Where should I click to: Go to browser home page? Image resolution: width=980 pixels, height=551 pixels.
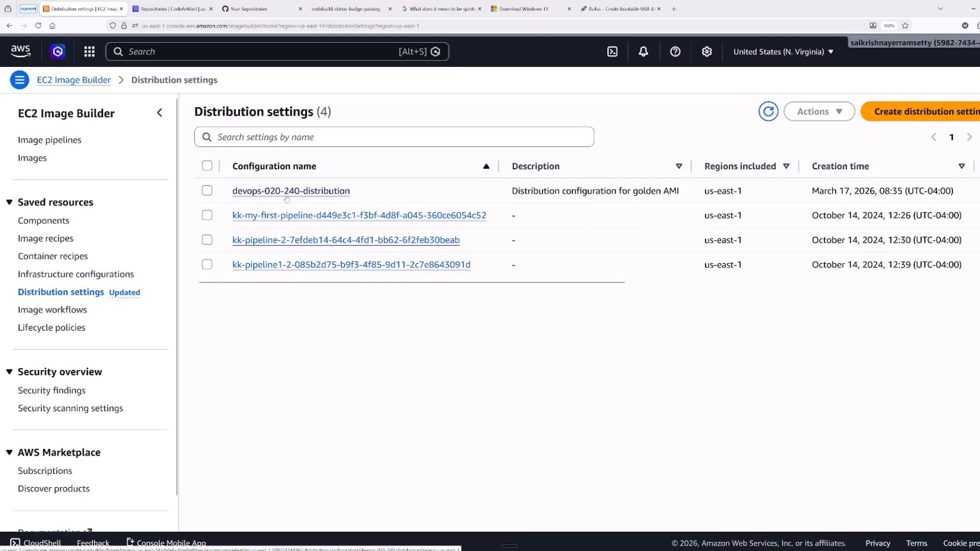(x=52, y=26)
